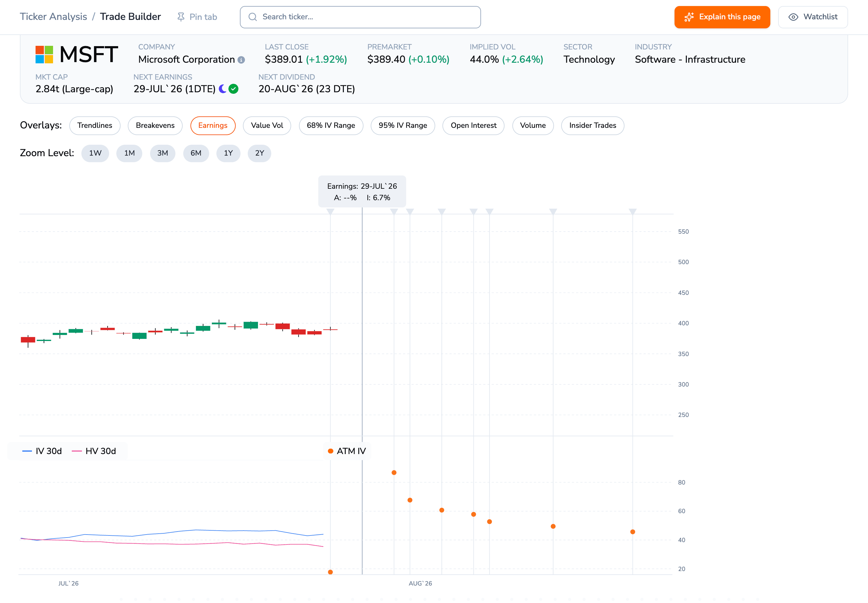Set the zoom level to 3M
Viewport: 868px width, 603px height.
(x=162, y=153)
